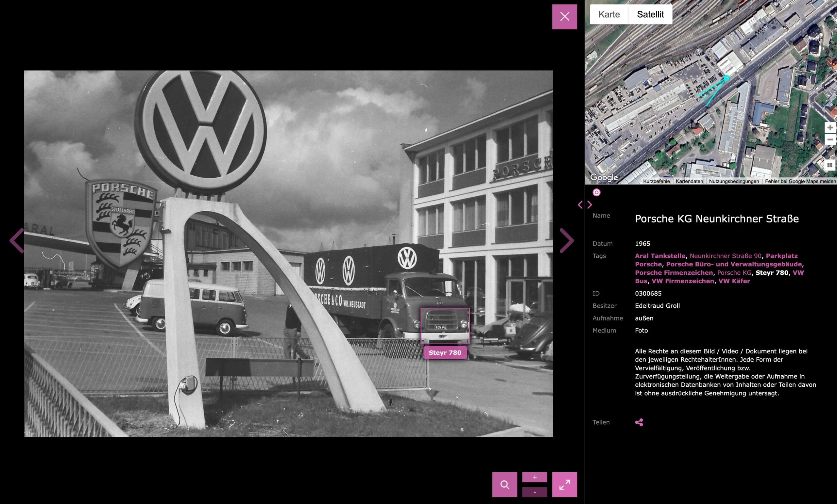Click the cyan camera position marker on map
The width and height of the screenshot is (837, 504).
point(726,78)
